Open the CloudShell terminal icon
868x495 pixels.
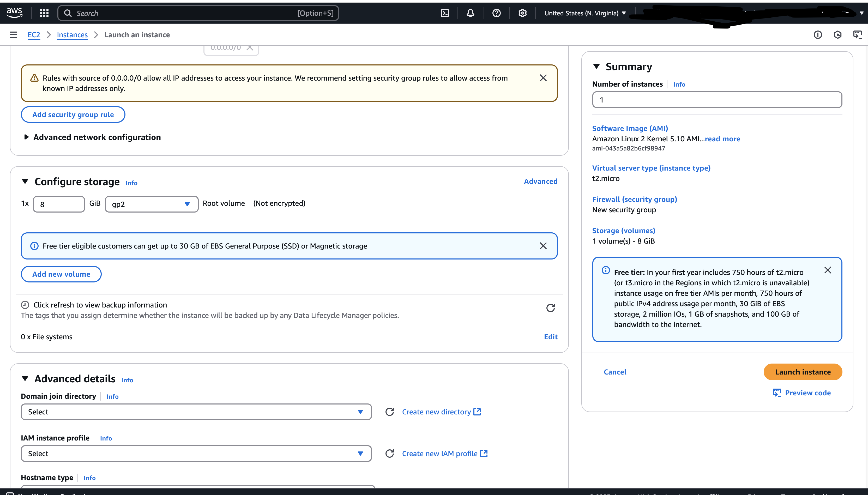(445, 13)
